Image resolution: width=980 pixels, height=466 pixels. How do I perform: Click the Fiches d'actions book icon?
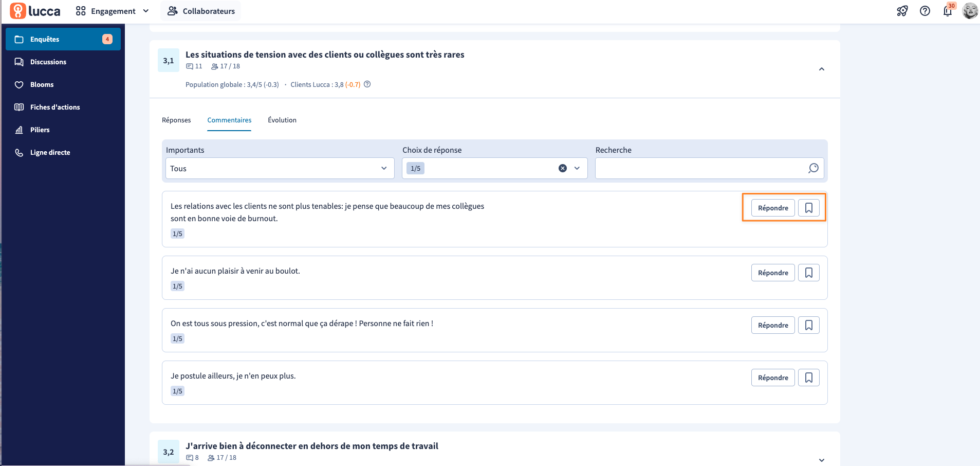19,107
